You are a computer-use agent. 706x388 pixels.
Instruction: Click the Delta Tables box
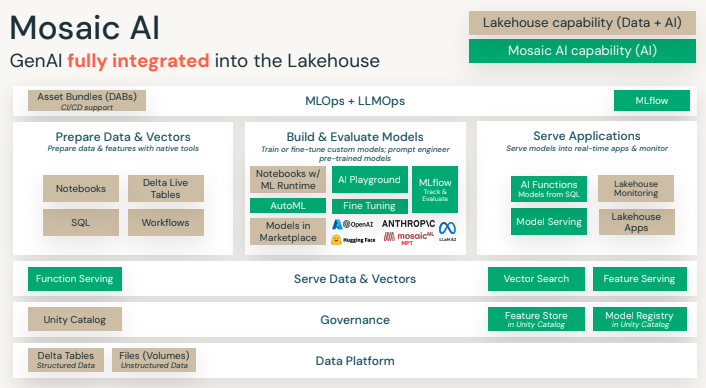[x=66, y=360]
